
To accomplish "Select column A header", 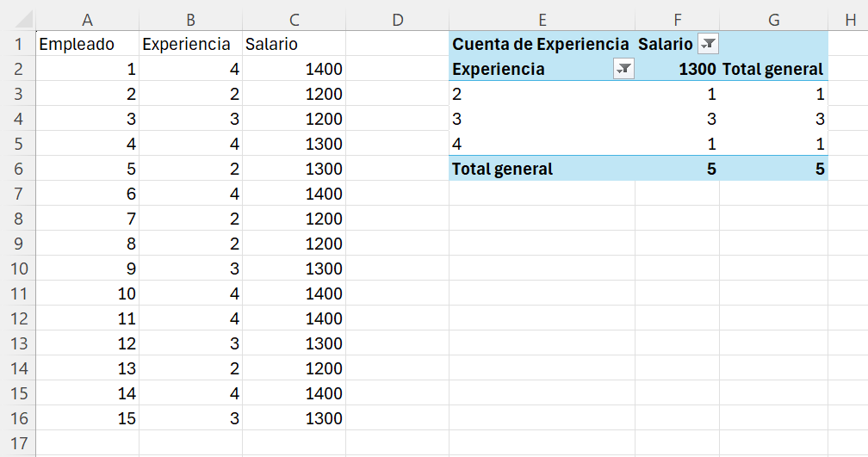I will [x=88, y=20].
